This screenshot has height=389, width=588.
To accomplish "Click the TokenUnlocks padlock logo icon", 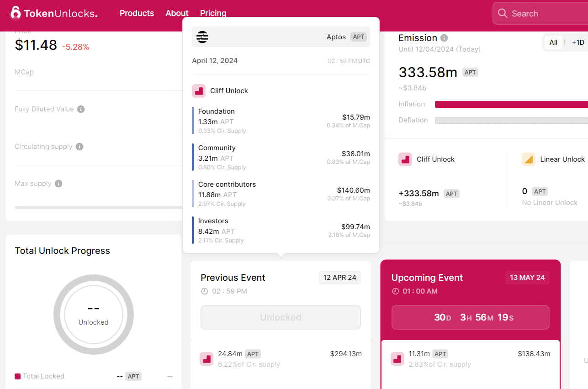I will click(x=16, y=13).
